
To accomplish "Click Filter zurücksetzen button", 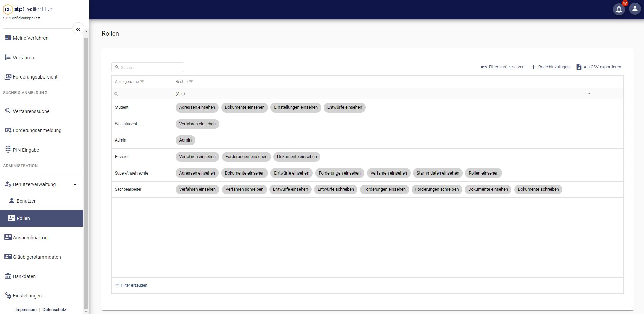I will pyautogui.click(x=503, y=67).
